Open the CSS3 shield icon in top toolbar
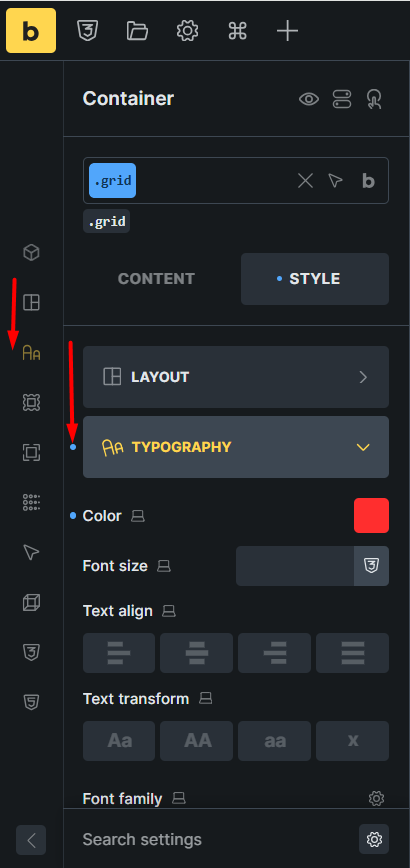 point(87,31)
